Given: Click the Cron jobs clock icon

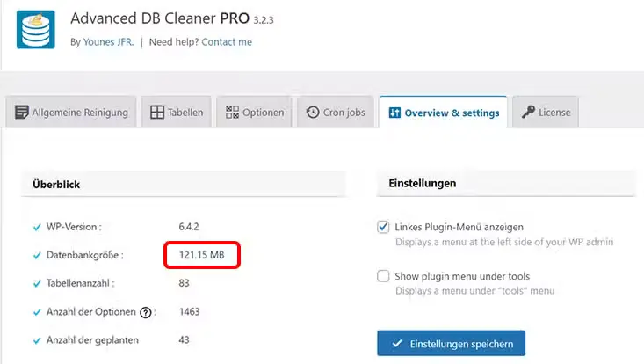Looking at the screenshot, I should [x=313, y=113].
